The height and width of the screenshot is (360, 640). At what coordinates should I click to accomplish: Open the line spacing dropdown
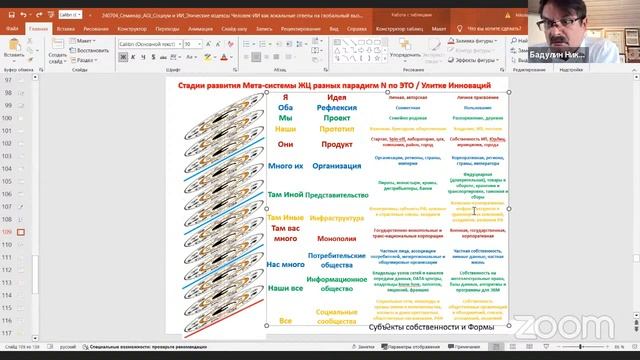(x=301, y=44)
